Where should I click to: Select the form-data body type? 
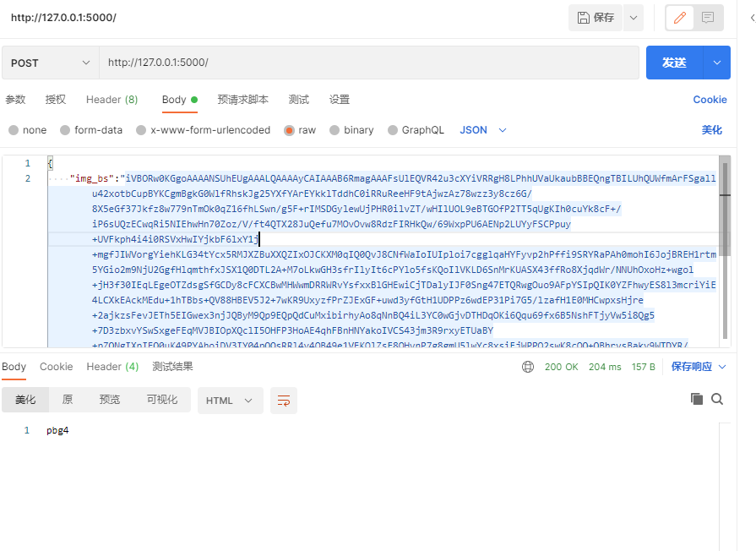pos(91,130)
